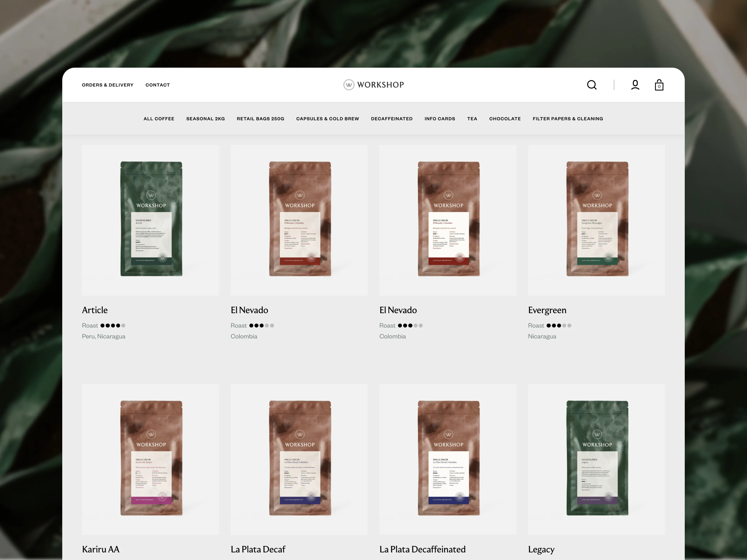Open the El Nevado product title link

249,310
